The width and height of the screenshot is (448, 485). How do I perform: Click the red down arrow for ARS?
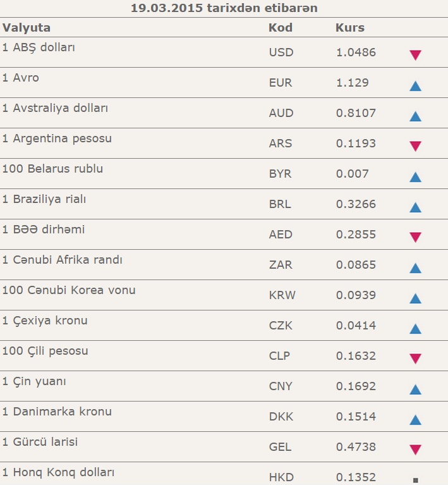(415, 146)
